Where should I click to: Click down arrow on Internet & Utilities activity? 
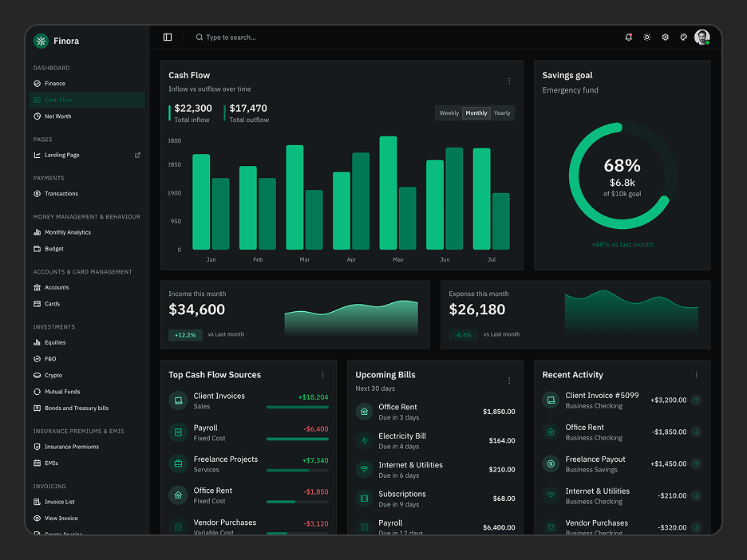pos(696,495)
